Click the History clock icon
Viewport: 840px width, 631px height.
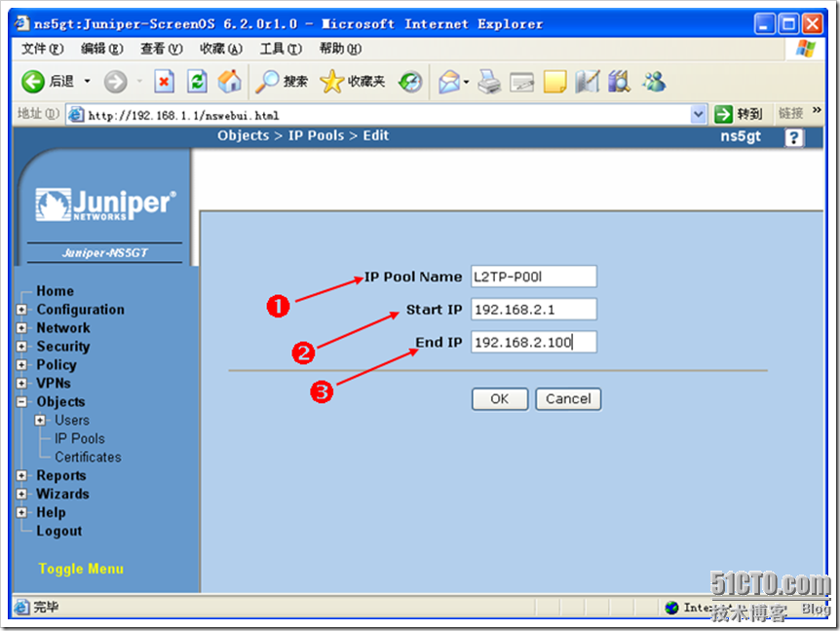(410, 82)
